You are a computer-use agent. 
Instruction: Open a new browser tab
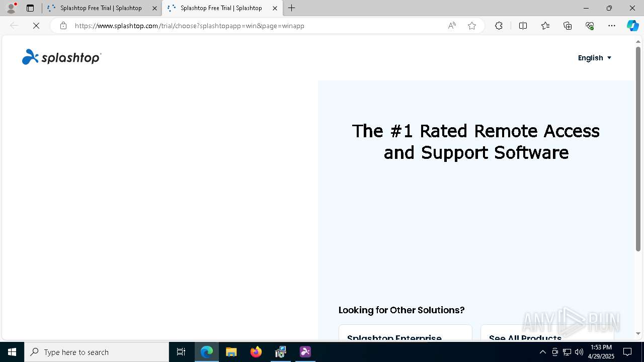click(x=292, y=8)
